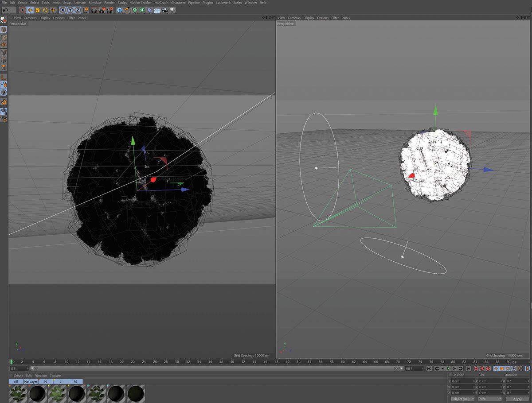Toggle the Z axis lock
This screenshot has width=532, height=403.
(78, 10)
